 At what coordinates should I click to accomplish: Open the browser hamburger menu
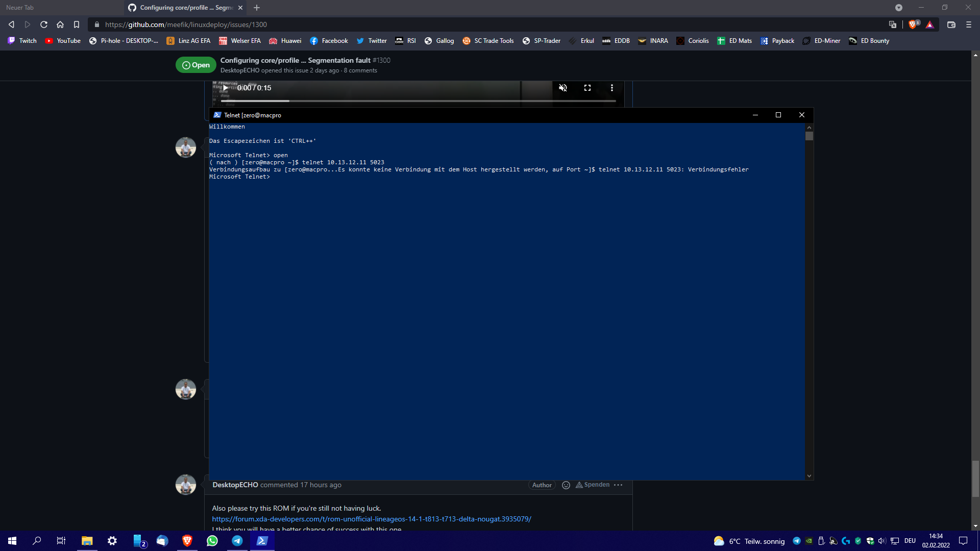tap(968, 24)
